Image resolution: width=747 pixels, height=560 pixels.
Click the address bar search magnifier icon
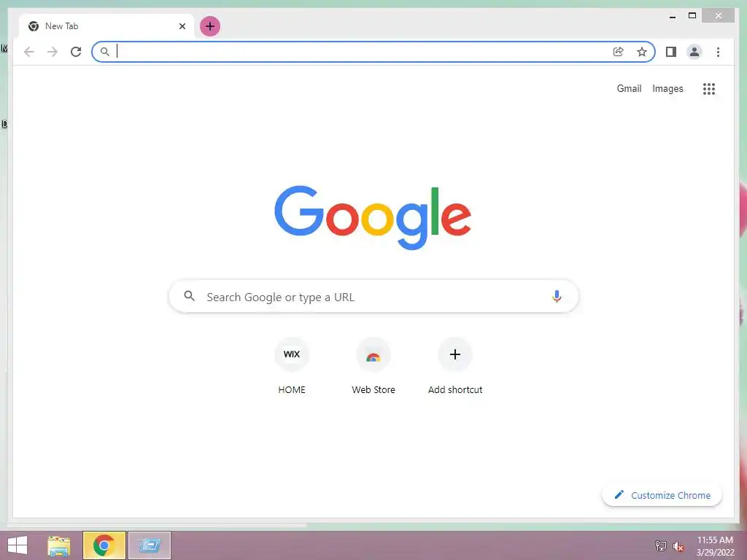105,52
